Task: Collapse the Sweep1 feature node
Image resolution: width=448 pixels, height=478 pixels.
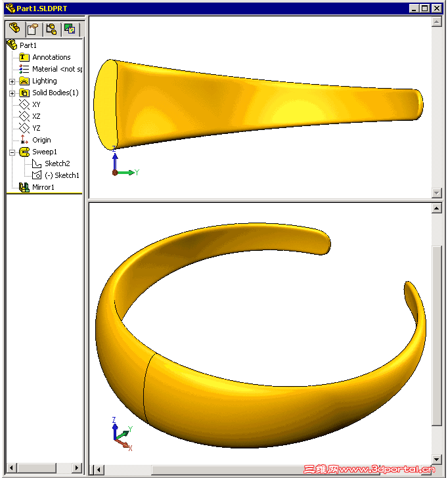Action: tap(12, 152)
